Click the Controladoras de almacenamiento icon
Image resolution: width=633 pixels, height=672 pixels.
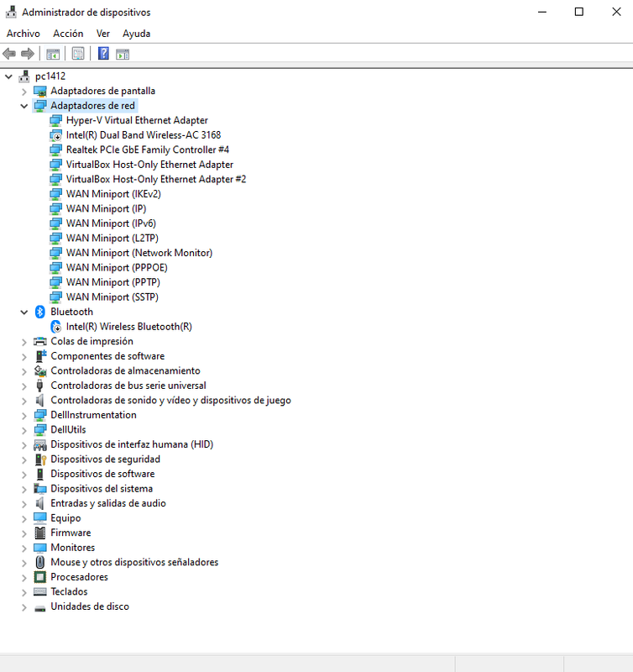point(39,370)
